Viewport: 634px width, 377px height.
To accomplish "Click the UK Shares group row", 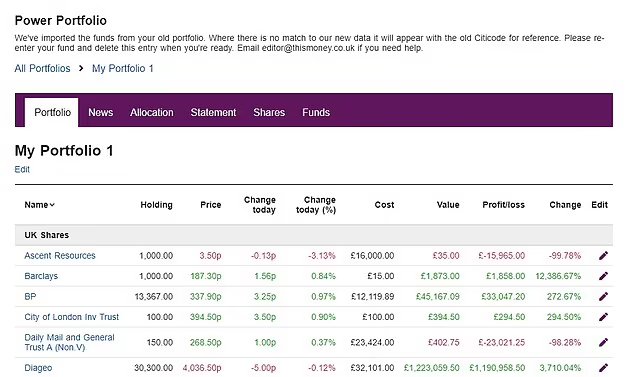I will 314,235.
